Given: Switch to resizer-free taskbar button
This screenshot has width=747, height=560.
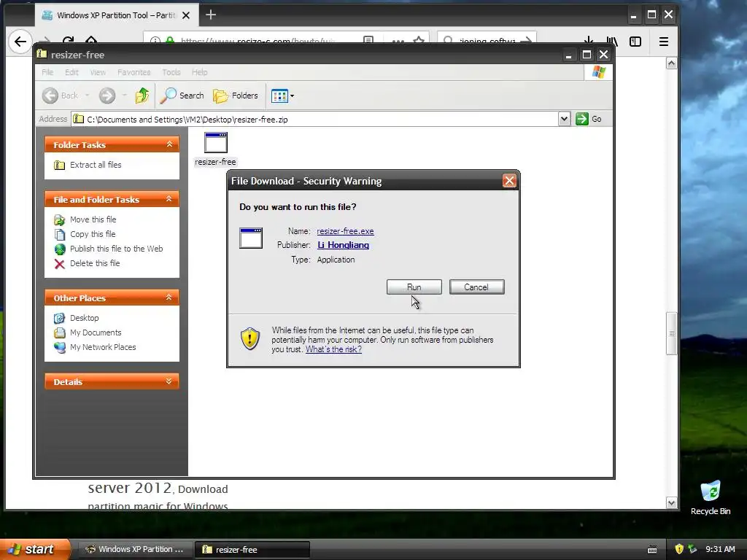Looking at the screenshot, I should (252, 549).
